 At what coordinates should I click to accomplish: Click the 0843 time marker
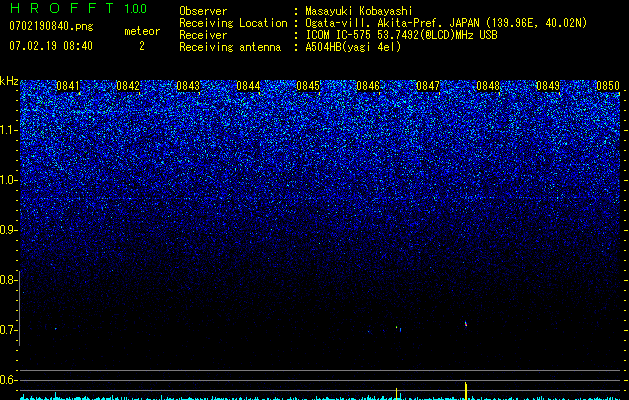click(x=188, y=86)
